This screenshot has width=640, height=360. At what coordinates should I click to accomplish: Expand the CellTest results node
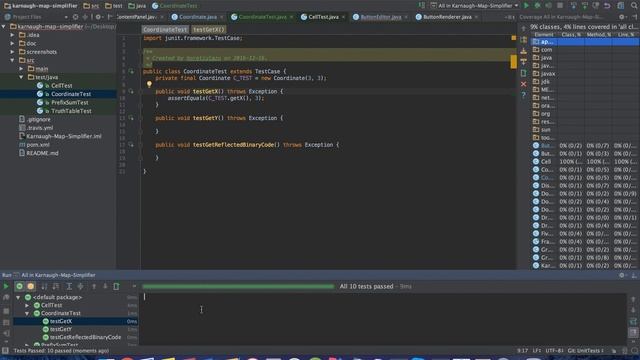tap(27, 305)
